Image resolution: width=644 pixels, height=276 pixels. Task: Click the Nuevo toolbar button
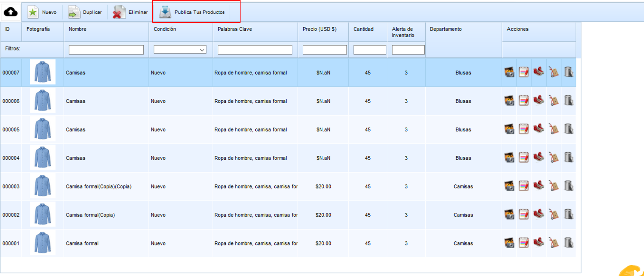point(43,12)
